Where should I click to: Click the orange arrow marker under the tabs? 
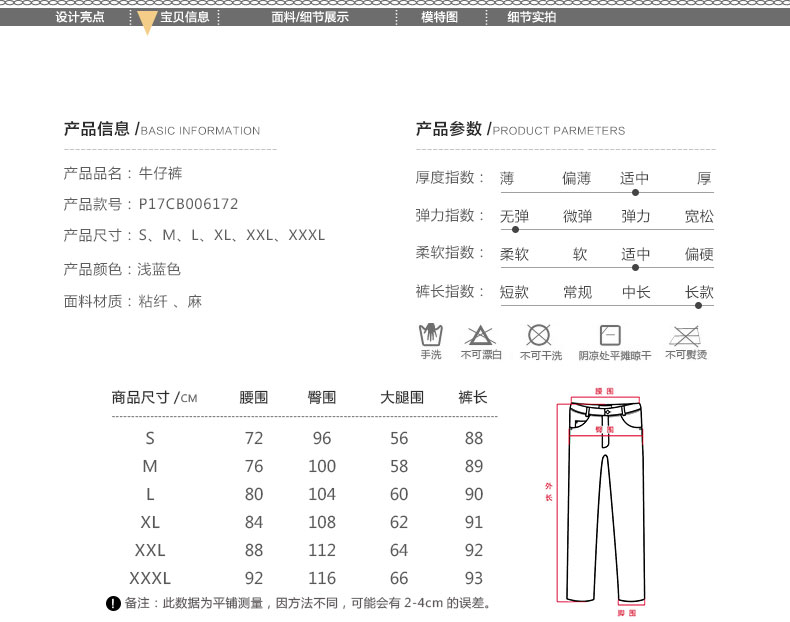tap(146, 24)
